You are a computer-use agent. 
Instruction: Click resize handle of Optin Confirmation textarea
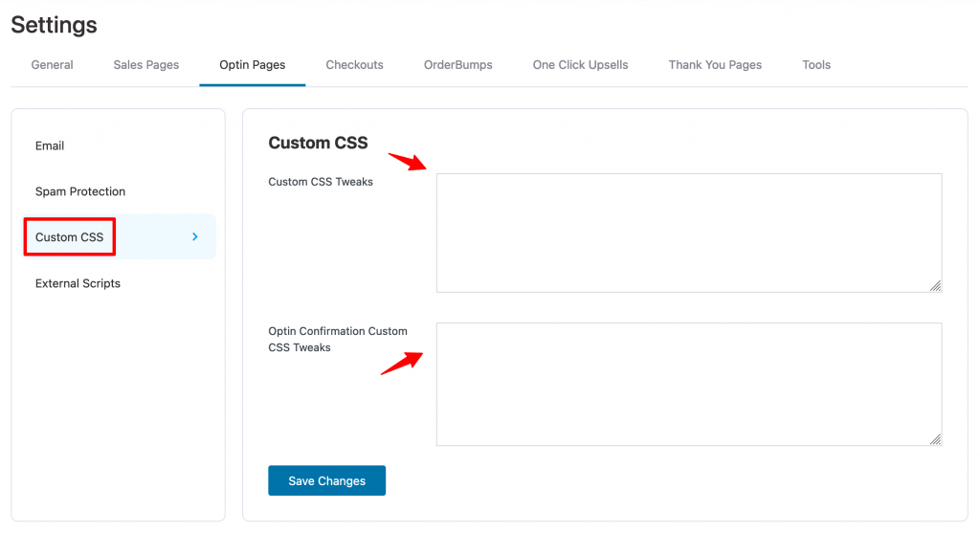935,438
